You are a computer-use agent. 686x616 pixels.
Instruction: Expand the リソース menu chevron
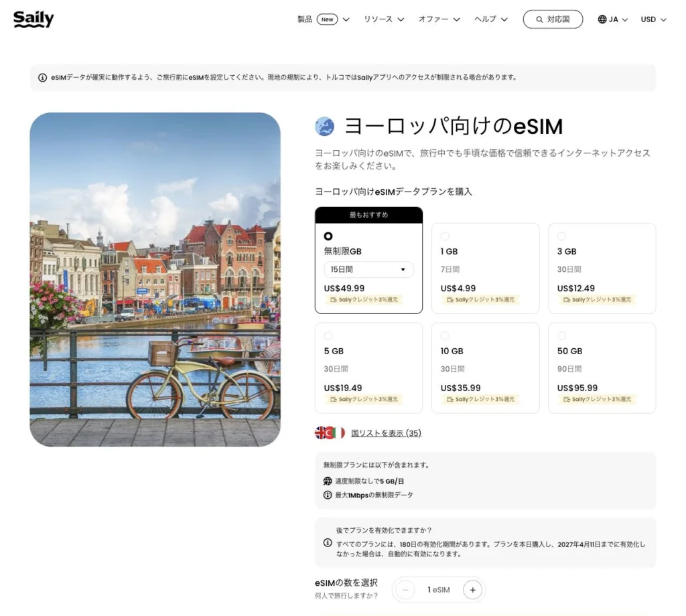401,19
